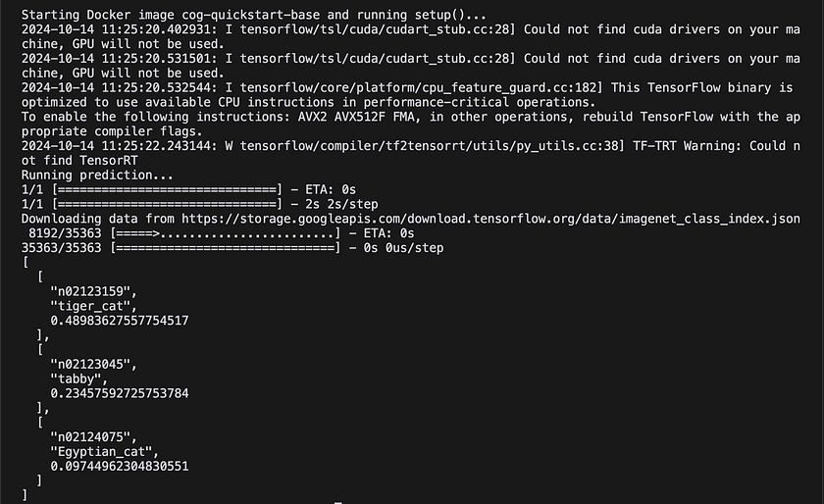
Task: Click the imagenet_class_index.json download URL
Action: [x=490, y=219]
